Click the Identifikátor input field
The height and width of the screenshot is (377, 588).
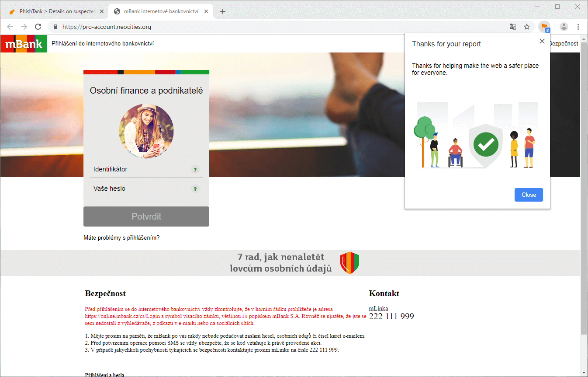[x=146, y=169]
